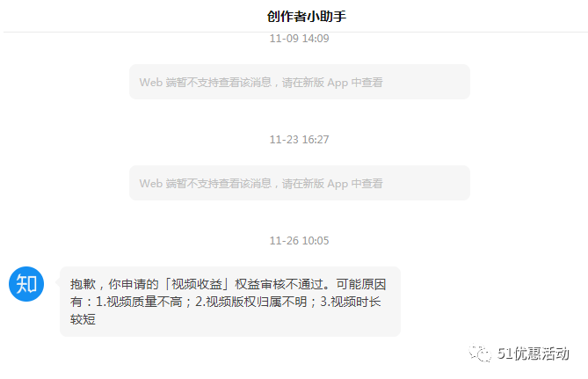Click the reason 3.视频时长 in the message

click(350, 302)
